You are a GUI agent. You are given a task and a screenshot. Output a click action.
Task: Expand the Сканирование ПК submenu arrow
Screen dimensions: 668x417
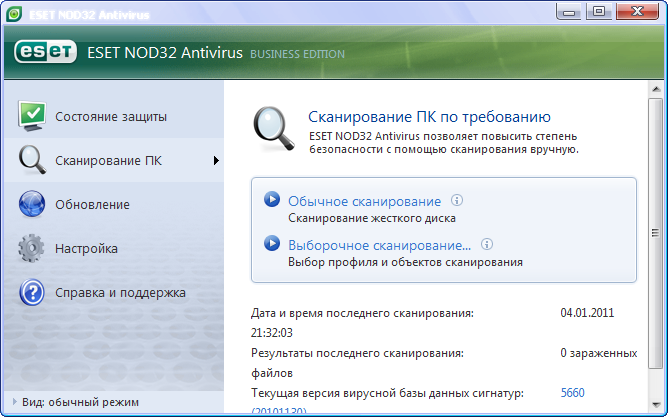click(216, 161)
